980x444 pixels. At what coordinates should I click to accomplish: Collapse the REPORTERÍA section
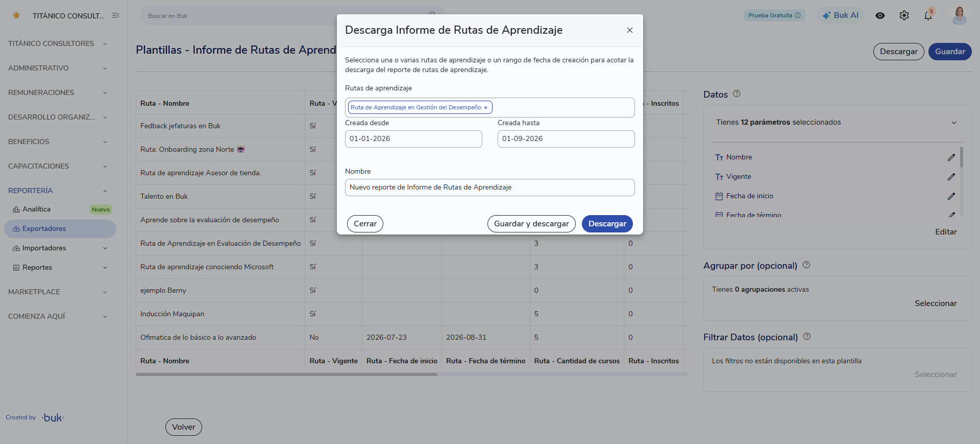pyautogui.click(x=59, y=191)
